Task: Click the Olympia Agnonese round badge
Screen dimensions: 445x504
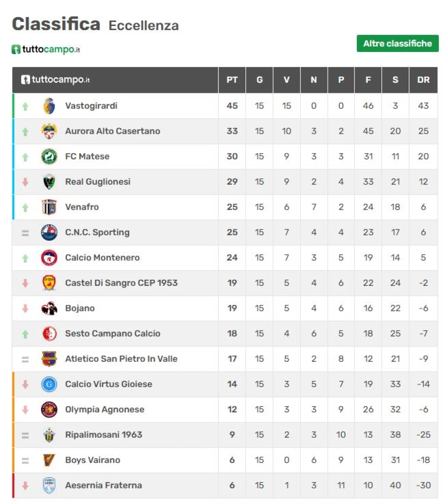Action: (x=49, y=409)
